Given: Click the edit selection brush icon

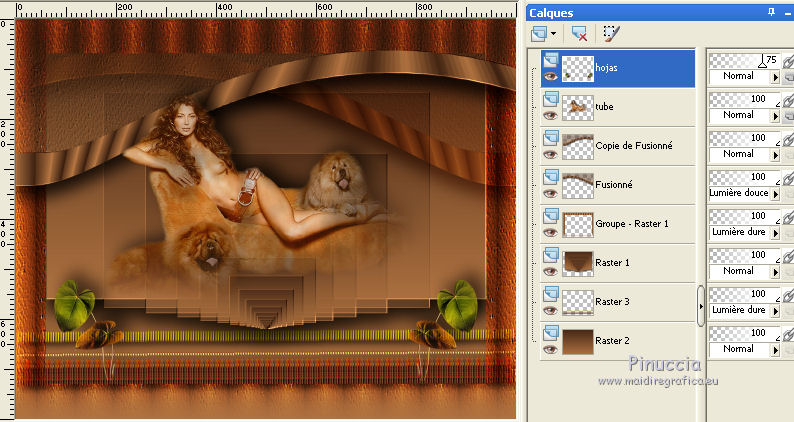Looking at the screenshot, I should point(612,33).
